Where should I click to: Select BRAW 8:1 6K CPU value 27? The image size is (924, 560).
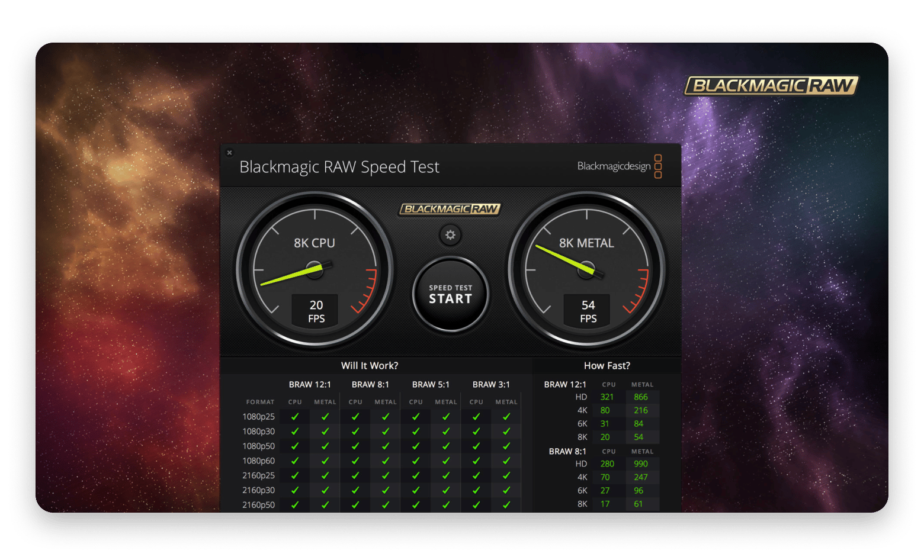pos(605,491)
